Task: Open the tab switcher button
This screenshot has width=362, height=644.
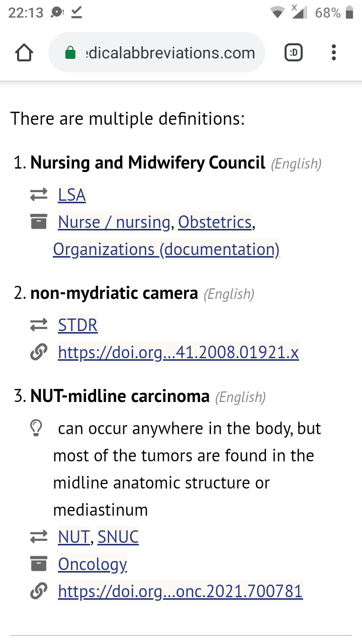Action: coord(294,52)
